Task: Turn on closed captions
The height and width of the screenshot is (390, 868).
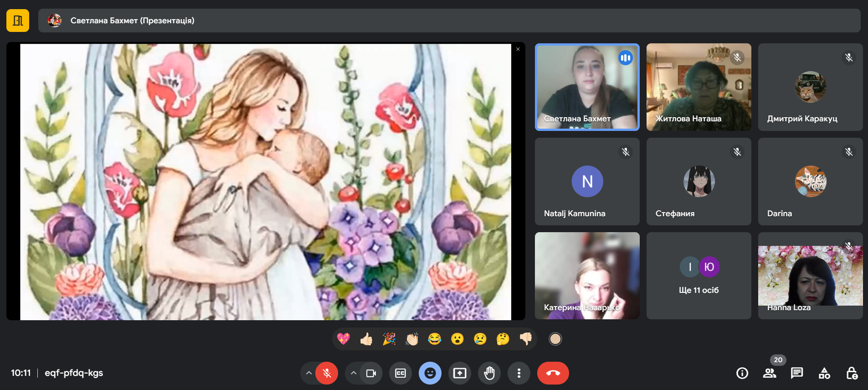Action: click(401, 373)
